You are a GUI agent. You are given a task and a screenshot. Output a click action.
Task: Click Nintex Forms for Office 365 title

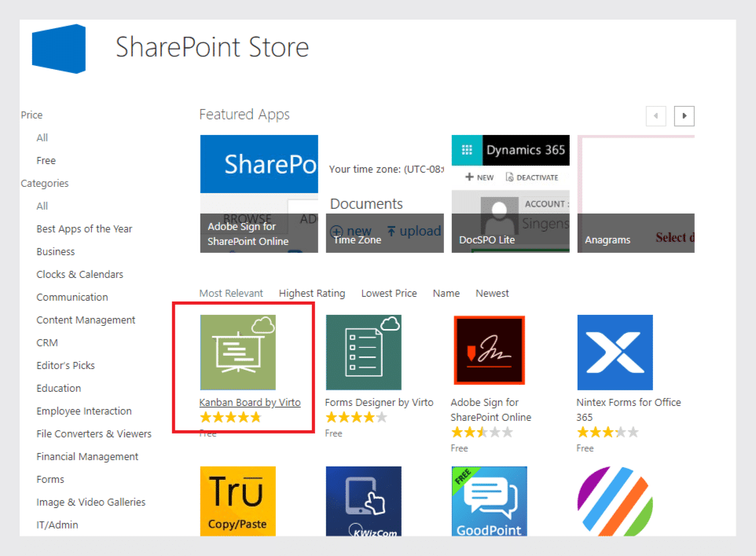pyautogui.click(x=628, y=409)
